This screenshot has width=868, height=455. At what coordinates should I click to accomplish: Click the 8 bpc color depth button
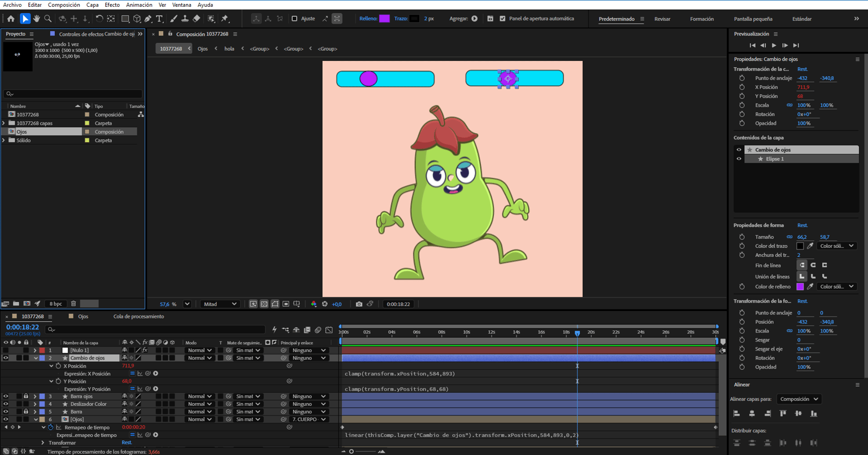[56, 304]
